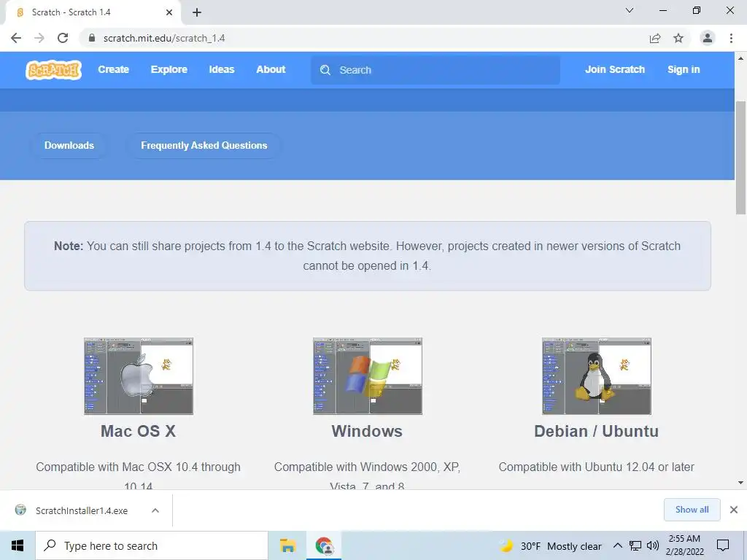This screenshot has width=747, height=560.
Task: Bookmark this page with the star icon
Action: point(678,38)
